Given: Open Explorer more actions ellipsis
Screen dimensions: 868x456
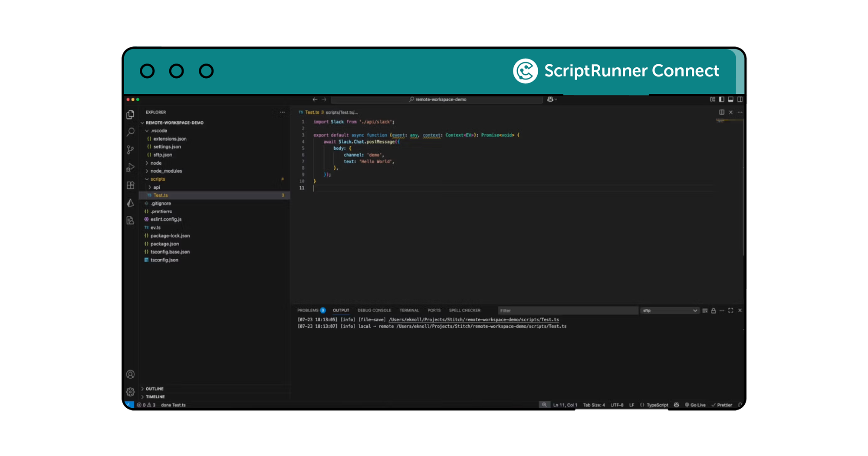Looking at the screenshot, I should point(282,112).
